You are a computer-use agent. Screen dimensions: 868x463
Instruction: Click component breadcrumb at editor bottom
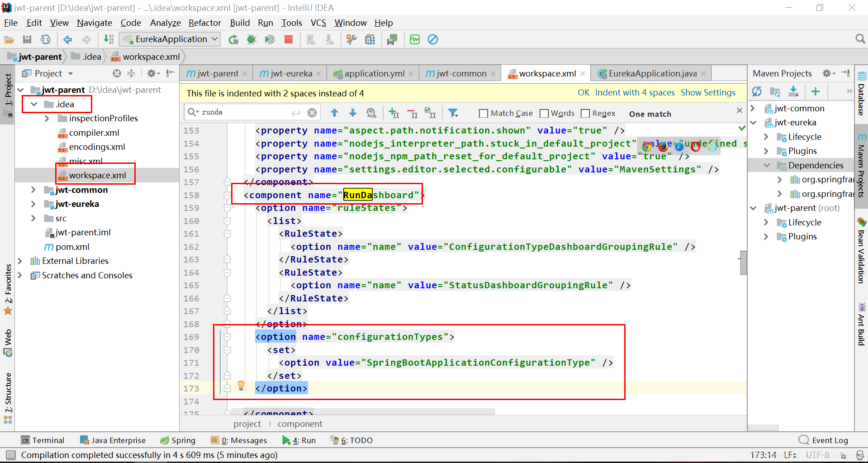[300, 424]
